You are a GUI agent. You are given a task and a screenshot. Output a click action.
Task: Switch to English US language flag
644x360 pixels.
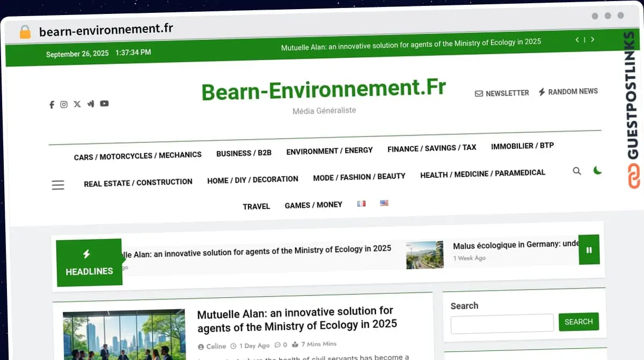pos(384,203)
